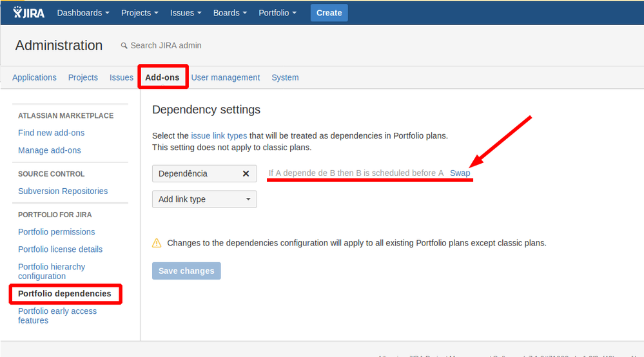This screenshot has width=644, height=357.
Task: Click Save changes button
Action: coord(186,271)
